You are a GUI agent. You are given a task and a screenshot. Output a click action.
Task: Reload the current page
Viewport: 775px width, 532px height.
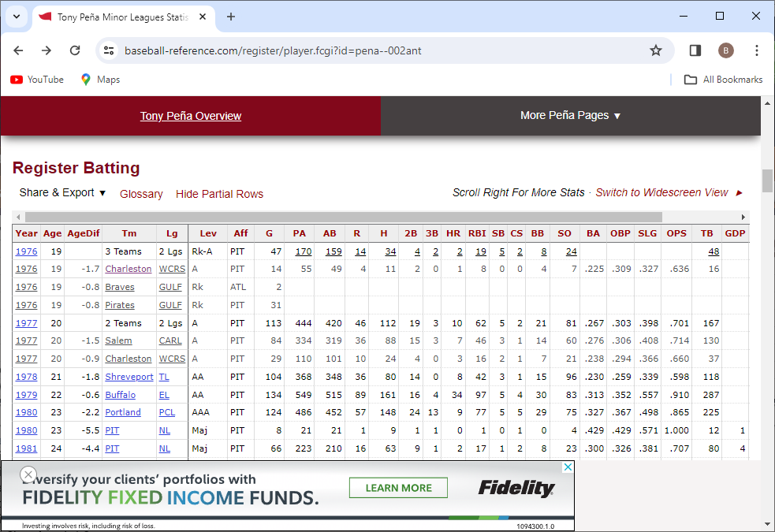pyautogui.click(x=75, y=50)
